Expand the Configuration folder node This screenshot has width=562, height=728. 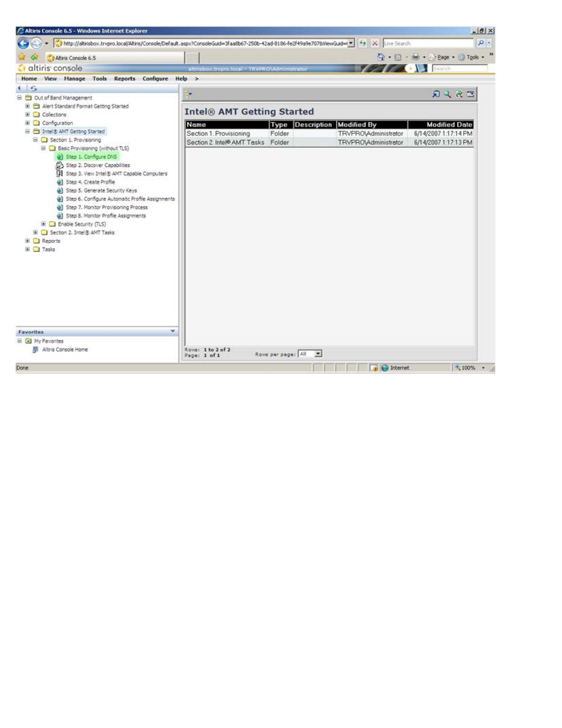coord(27,123)
